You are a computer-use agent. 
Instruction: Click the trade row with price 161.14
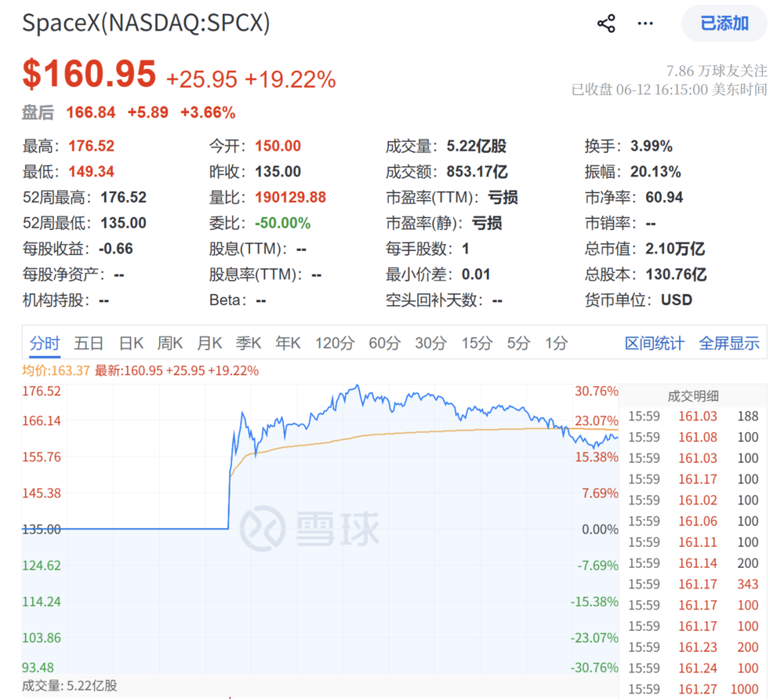click(x=693, y=563)
